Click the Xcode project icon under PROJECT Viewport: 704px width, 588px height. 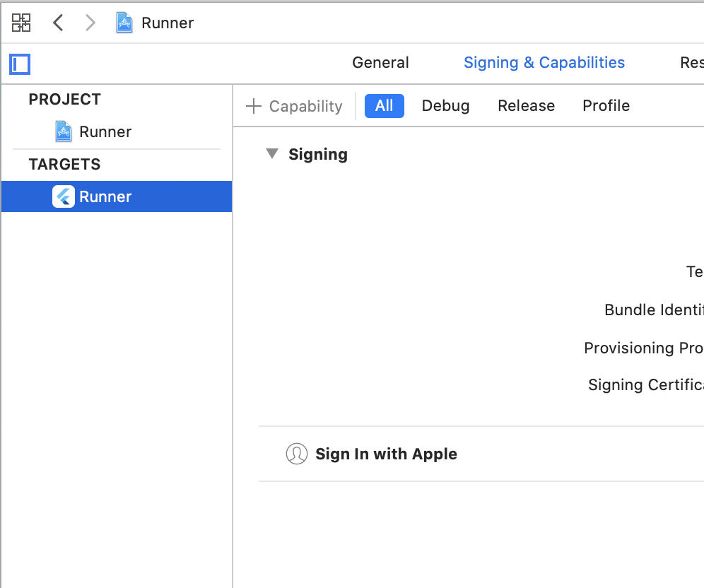pyautogui.click(x=64, y=131)
